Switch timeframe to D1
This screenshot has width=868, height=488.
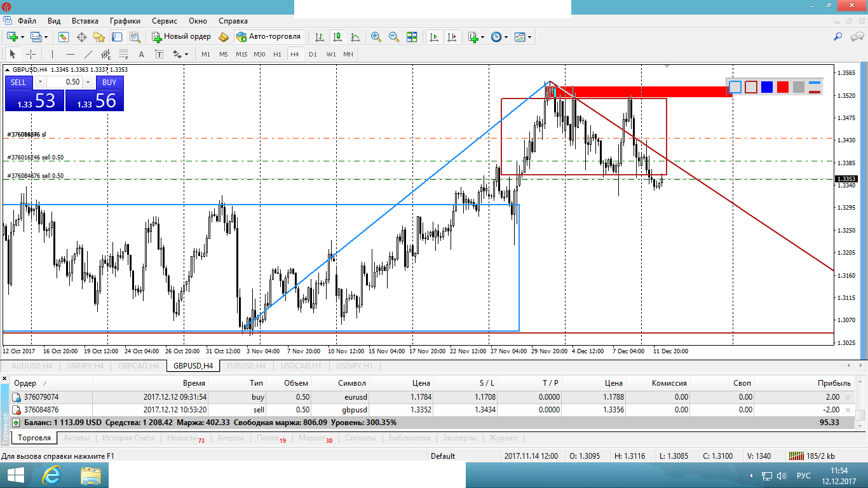pos(313,54)
